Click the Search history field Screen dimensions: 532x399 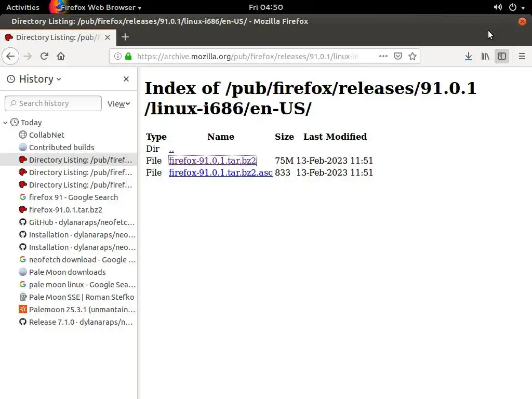point(54,103)
